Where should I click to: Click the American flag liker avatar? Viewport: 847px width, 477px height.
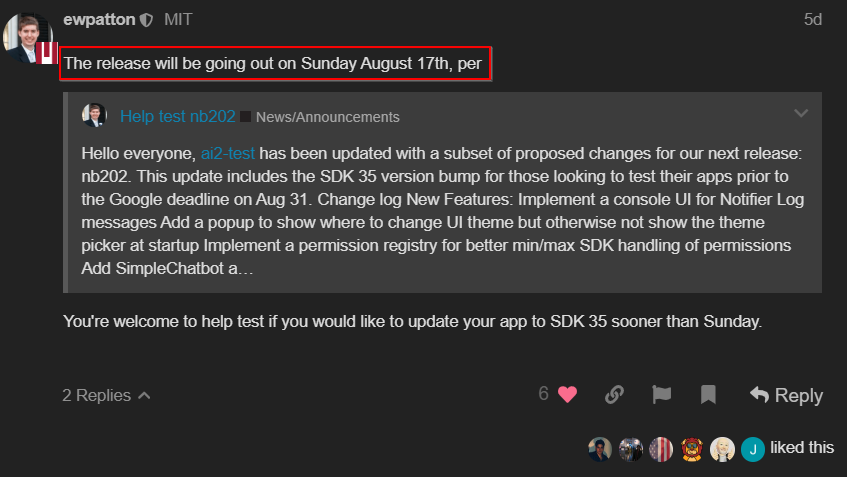(661, 449)
